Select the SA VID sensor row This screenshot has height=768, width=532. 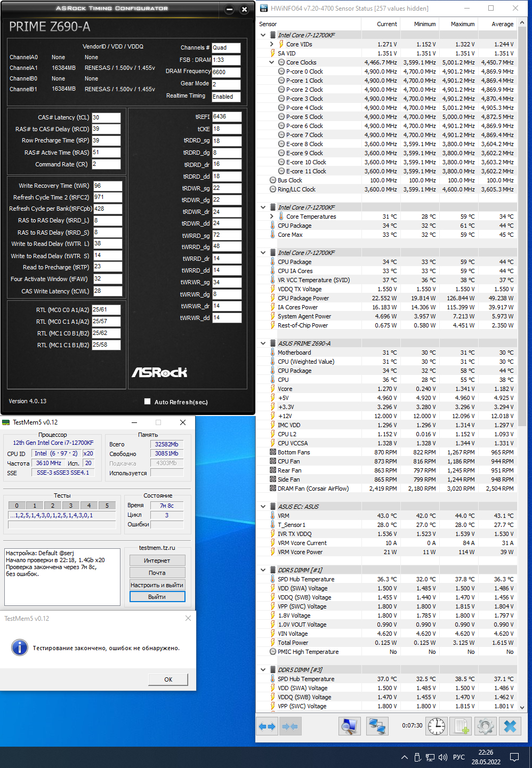tap(386, 53)
